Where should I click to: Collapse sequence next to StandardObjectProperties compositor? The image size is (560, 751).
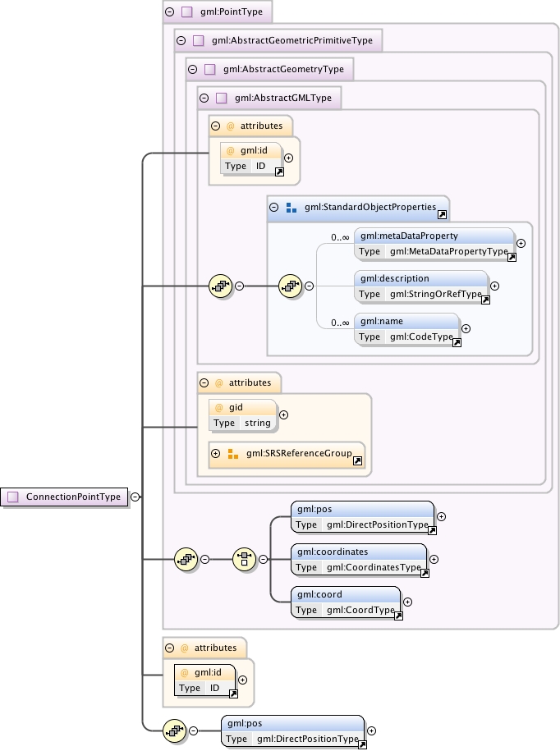240,286
